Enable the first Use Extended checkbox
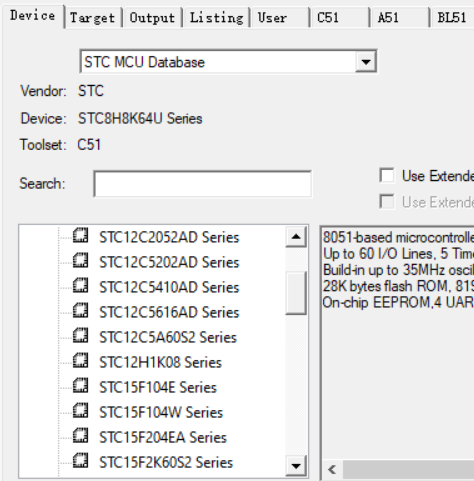 click(387, 175)
